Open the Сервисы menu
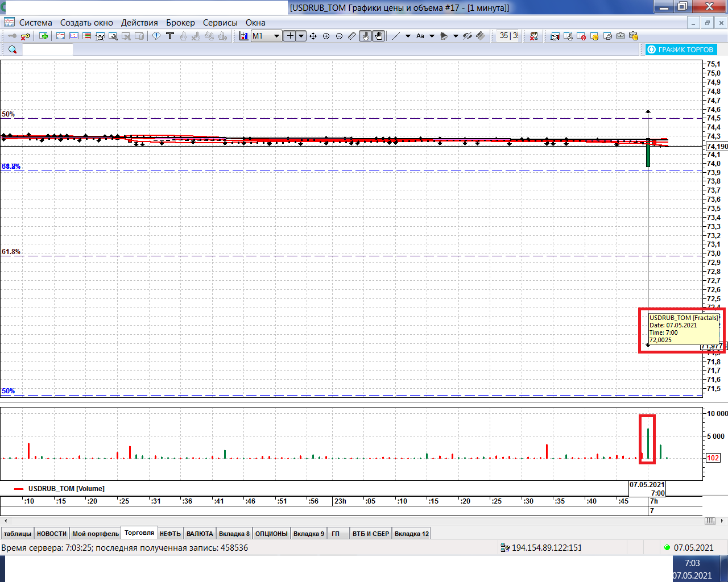 [220, 23]
